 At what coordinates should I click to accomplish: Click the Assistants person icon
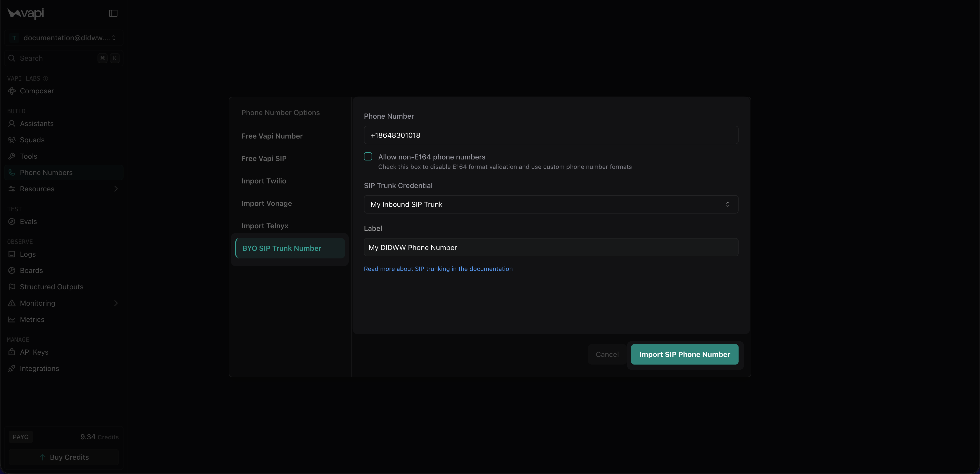pos(12,124)
